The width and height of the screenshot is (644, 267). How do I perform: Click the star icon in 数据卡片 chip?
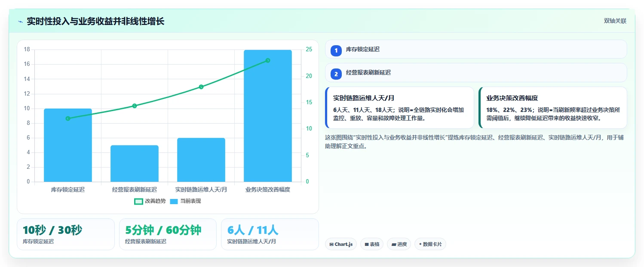[420, 244]
